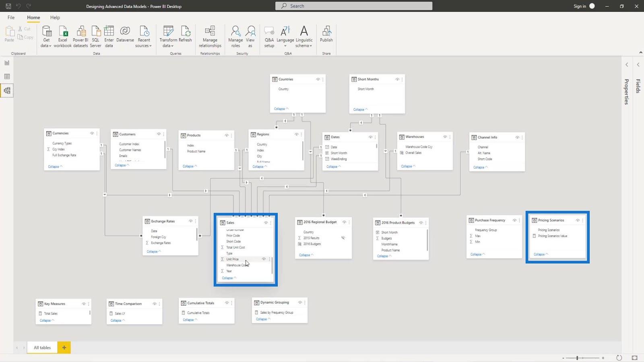Click the Enter data icon

pos(109,31)
